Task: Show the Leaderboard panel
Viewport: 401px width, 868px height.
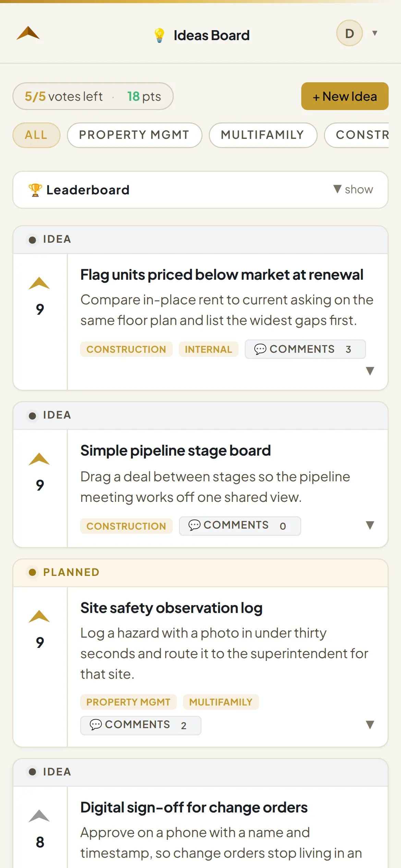Action: (x=353, y=190)
